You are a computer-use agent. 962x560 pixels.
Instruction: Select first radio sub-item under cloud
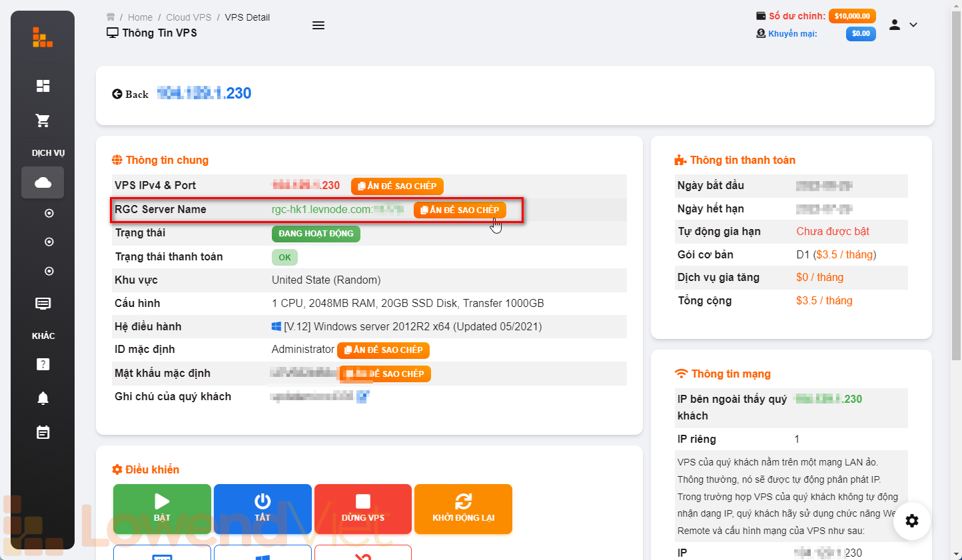pos(49,213)
